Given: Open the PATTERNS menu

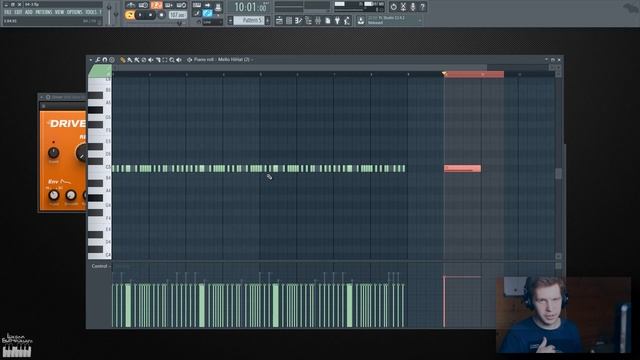Looking at the screenshot, I should [44, 12].
